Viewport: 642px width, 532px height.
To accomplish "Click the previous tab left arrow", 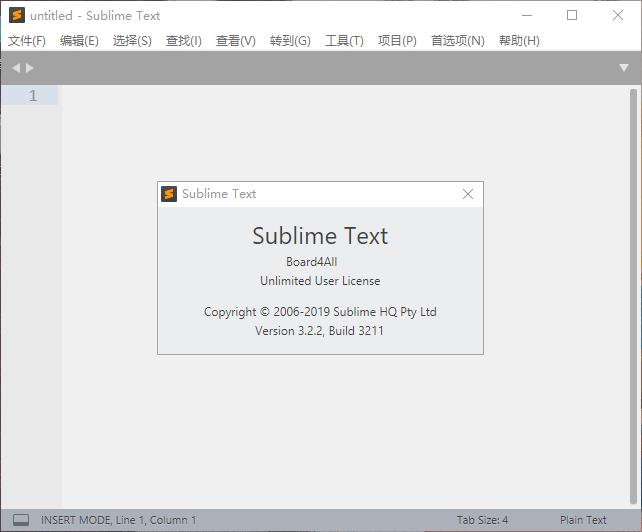I will 16,68.
